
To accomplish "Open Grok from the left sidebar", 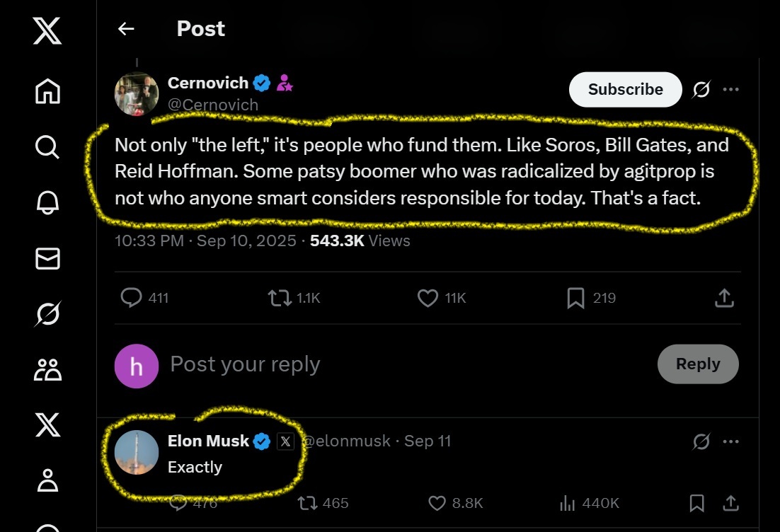I will coord(47,314).
